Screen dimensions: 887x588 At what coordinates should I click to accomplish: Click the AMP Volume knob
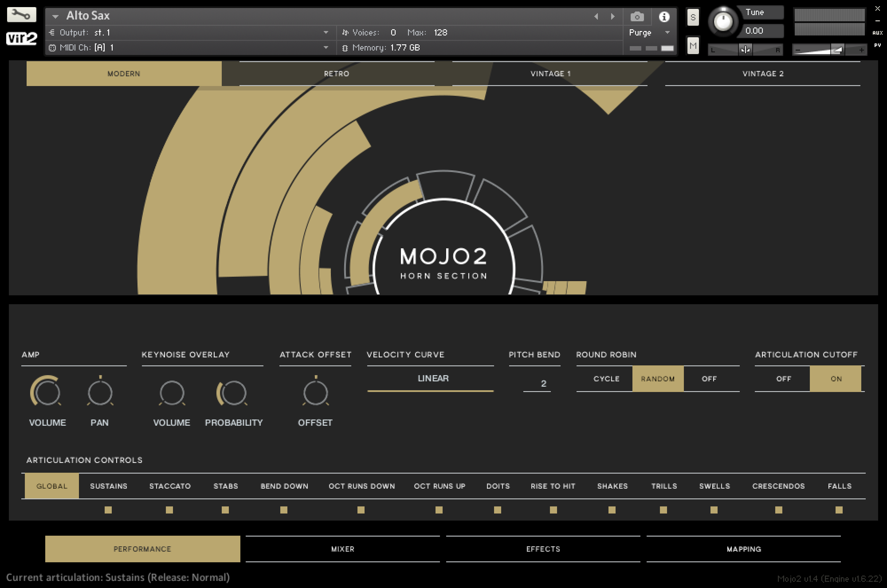[47, 393]
